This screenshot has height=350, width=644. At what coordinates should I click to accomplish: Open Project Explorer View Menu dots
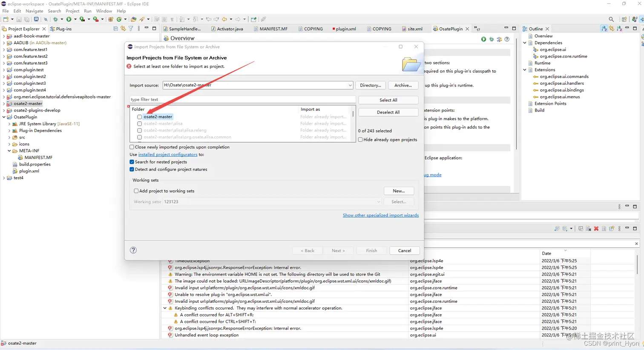pyautogui.click(x=138, y=29)
